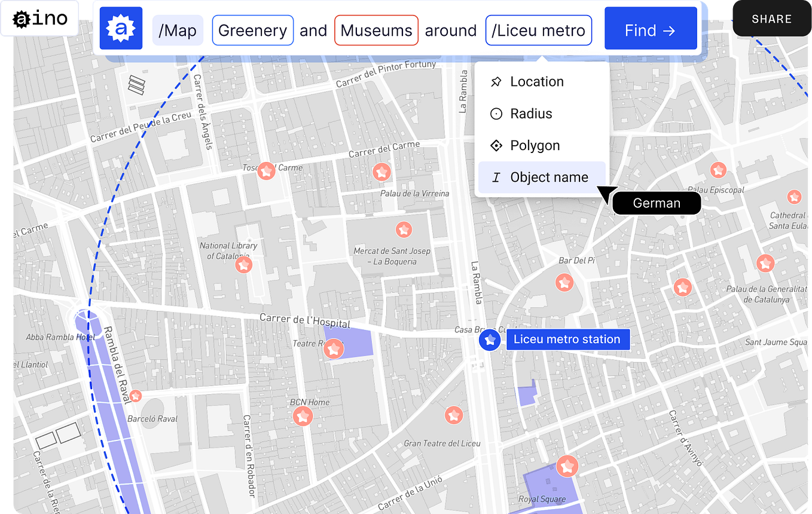Click the SHARE button

[x=771, y=19]
